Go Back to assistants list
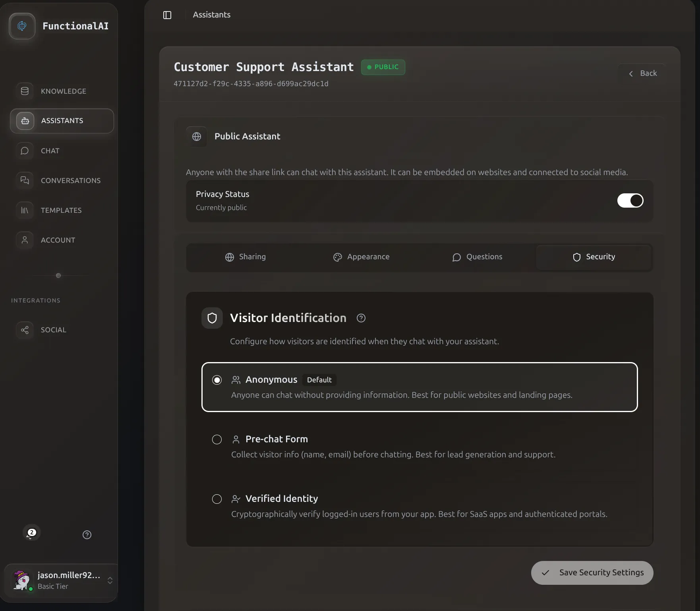The height and width of the screenshot is (611, 700). (x=642, y=73)
